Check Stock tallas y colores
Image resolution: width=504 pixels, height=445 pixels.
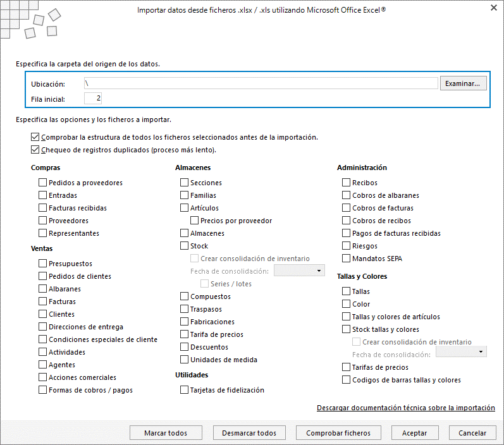(x=346, y=329)
